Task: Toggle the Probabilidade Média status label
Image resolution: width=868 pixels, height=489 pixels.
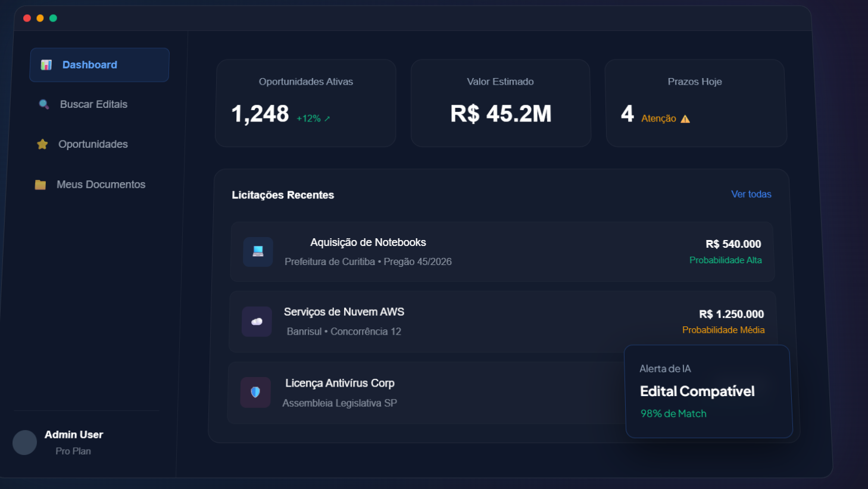Action: [x=723, y=330]
